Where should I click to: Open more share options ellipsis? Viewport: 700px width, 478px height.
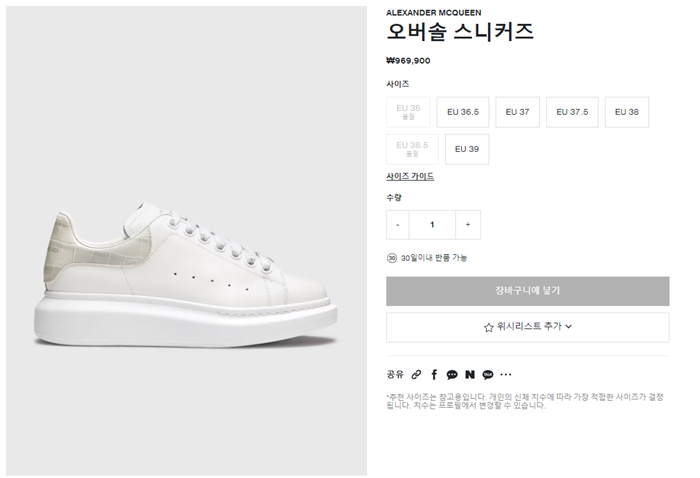[x=506, y=375]
